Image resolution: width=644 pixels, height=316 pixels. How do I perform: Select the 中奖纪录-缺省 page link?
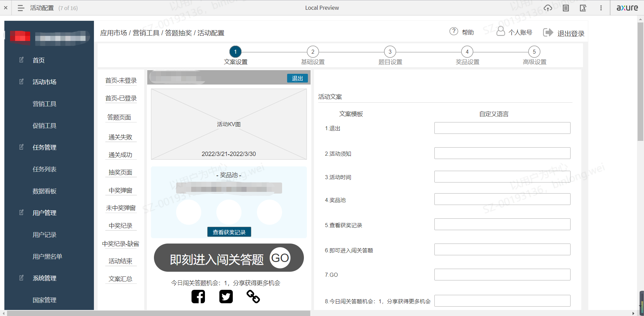121,244
